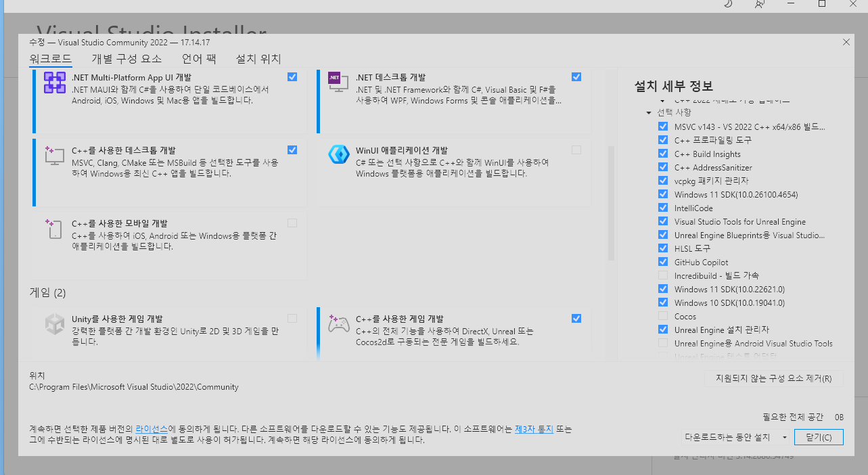Check Unreal Engine용 Android Visual Studio Tools

pyautogui.click(x=662, y=343)
